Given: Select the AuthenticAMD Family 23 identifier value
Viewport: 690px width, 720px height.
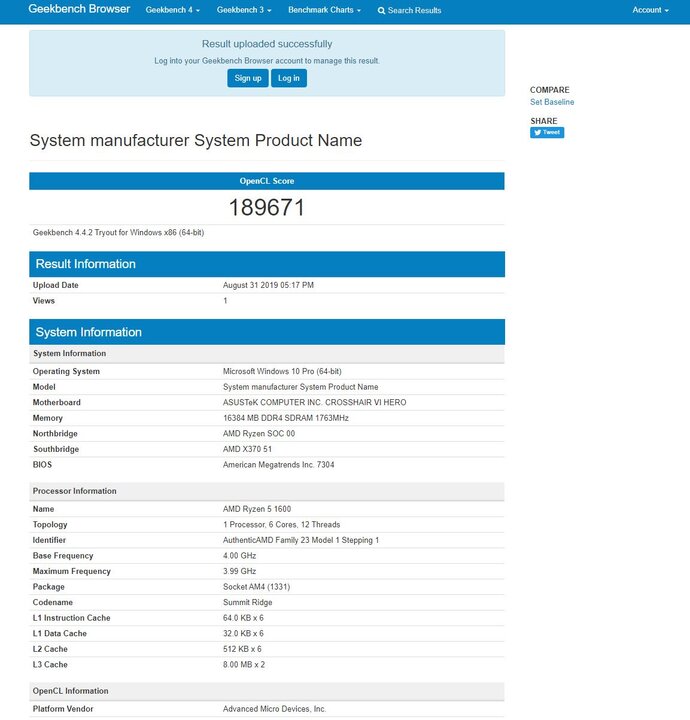Looking at the screenshot, I should pos(301,540).
